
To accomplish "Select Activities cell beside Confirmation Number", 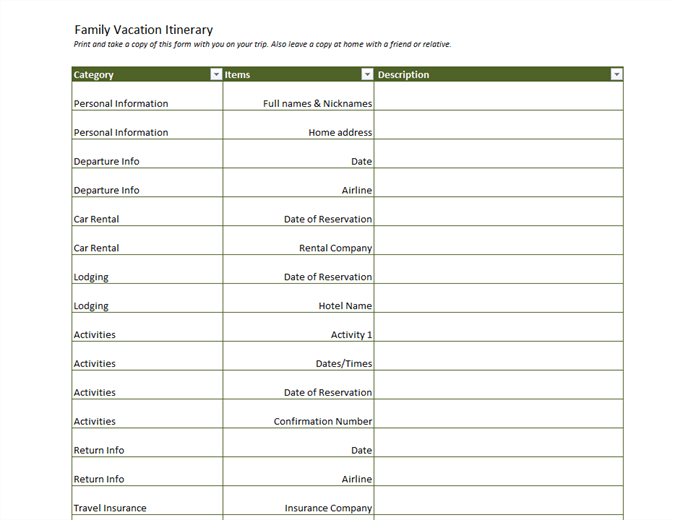I will pyautogui.click(x=147, y=414).
